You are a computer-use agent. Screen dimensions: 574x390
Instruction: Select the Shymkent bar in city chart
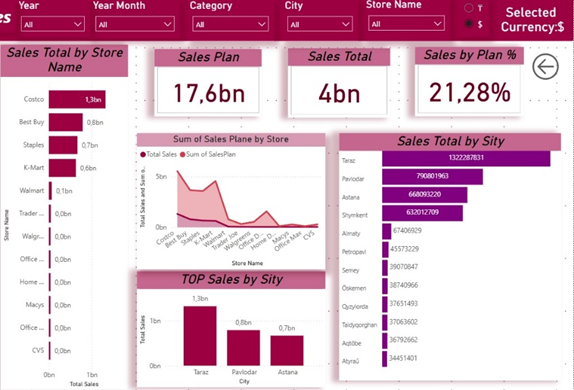(x=422, y=213)
